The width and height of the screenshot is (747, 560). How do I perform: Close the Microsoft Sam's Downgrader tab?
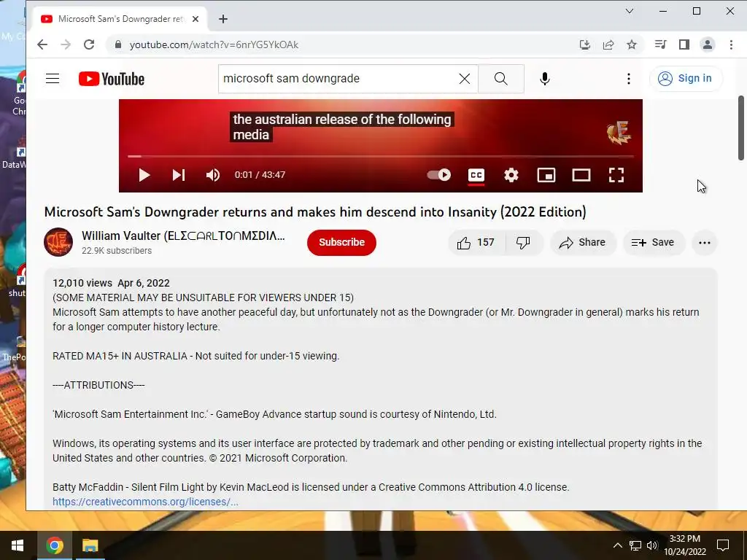[x=196, y=19]
